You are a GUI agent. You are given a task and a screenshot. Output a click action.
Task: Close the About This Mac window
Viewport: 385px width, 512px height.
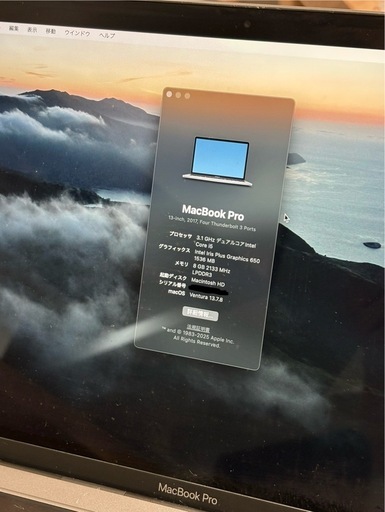[x=169, y=94]
